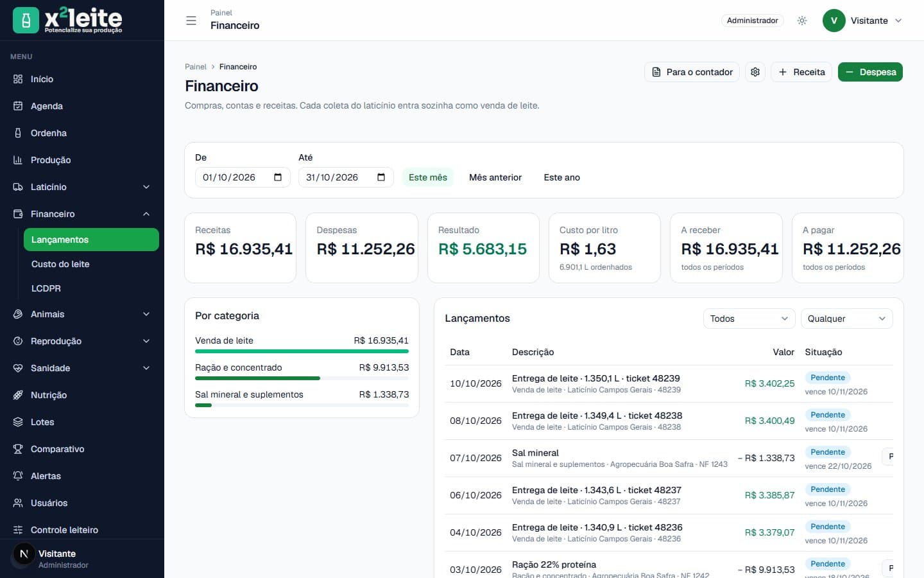The image size is (924, 578).
Task: Open Custo do leite submenu item
Action: point(91,264)
